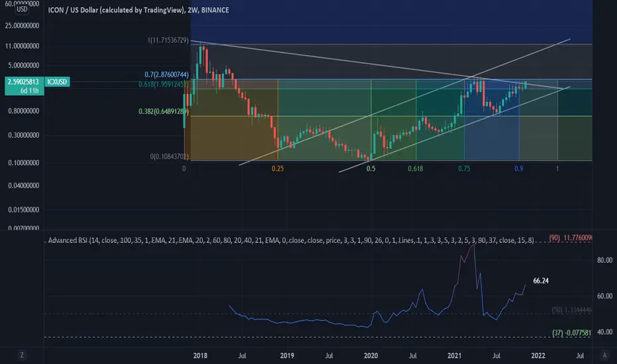617x364 pixels.
Task: Click the 66.24 RSI value label
Action: pyautogui.click(x=541, y=281)
